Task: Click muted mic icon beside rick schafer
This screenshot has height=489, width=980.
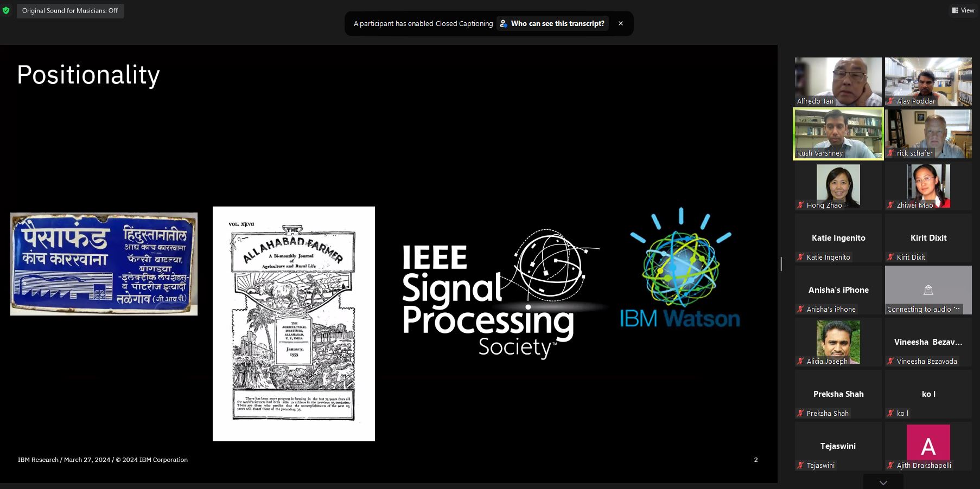Action: [x=890, y=153]
